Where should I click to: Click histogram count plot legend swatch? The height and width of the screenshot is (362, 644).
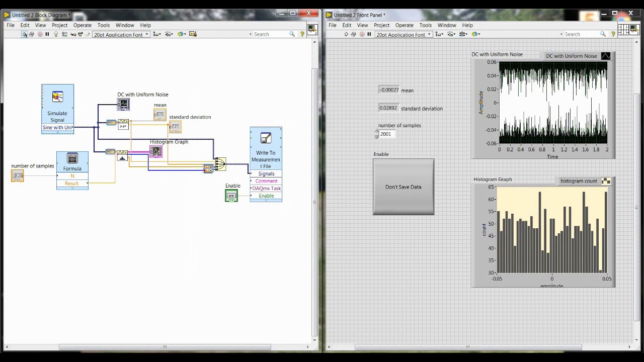pyautogui.click(x=606, y=181)
